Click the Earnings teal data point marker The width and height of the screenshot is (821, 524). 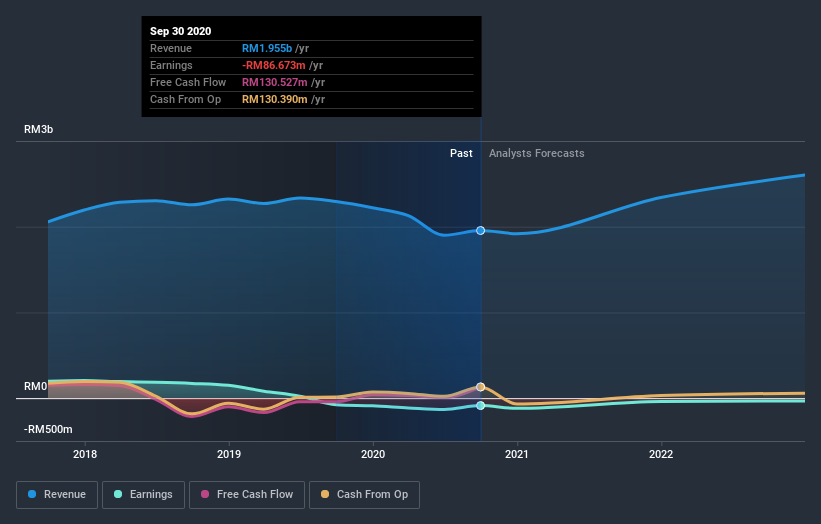point(480,406)
